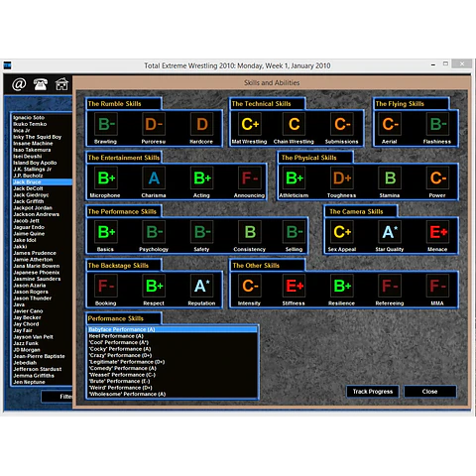
Task: Go to the home office icon
Action: (x=61, y=84)
